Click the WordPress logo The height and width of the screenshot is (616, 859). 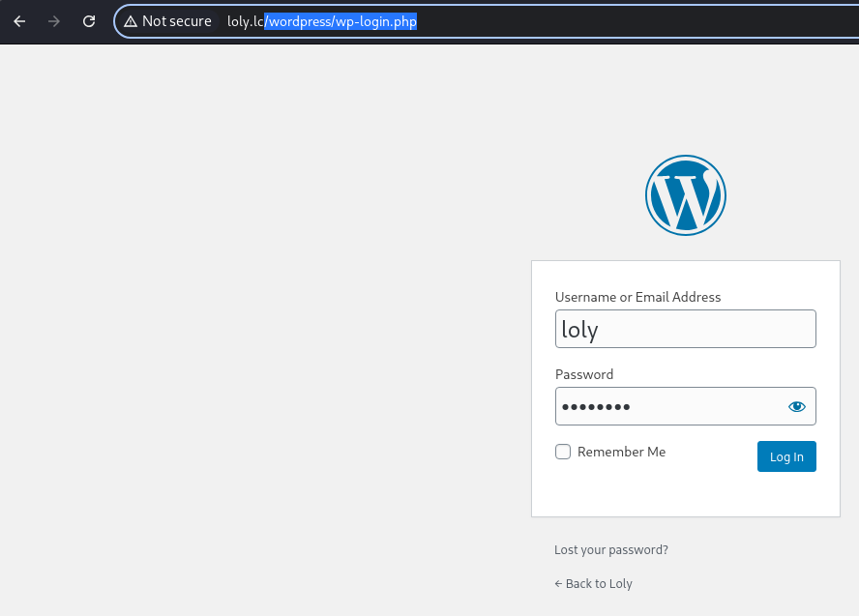pyautogui.click(x=685, y=195)
